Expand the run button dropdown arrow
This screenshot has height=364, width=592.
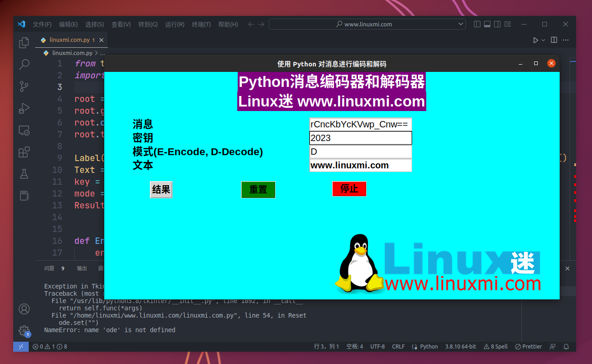point(543,40)
